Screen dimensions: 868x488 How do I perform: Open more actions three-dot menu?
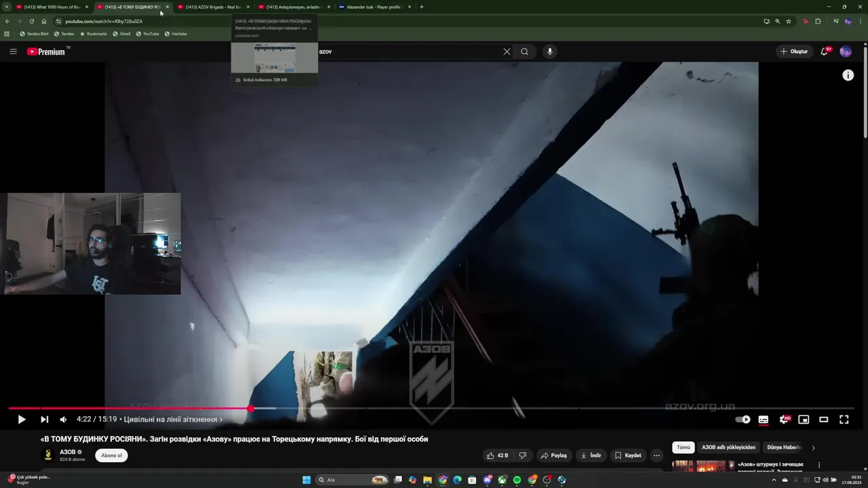coord(656,455)
